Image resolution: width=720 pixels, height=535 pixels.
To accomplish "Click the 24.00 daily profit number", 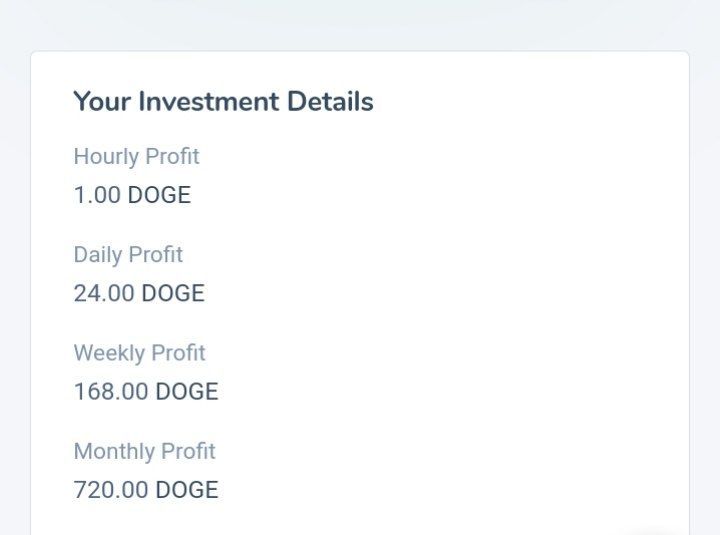I will (104, 293).
